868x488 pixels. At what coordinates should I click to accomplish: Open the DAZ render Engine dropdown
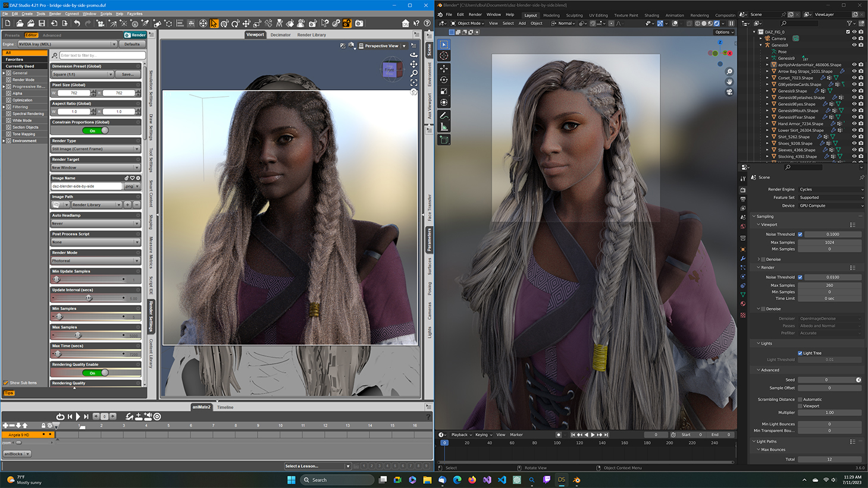(67, 44)
